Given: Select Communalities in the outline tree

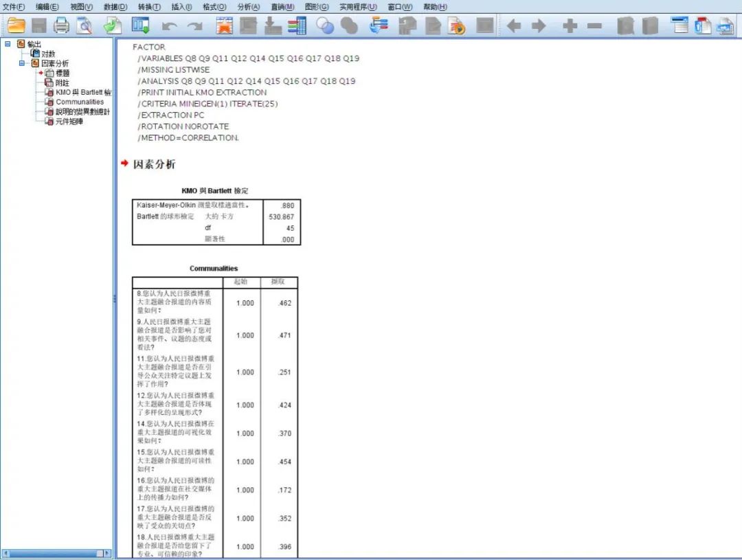Looking at the screenshot, I should [80, 102].
